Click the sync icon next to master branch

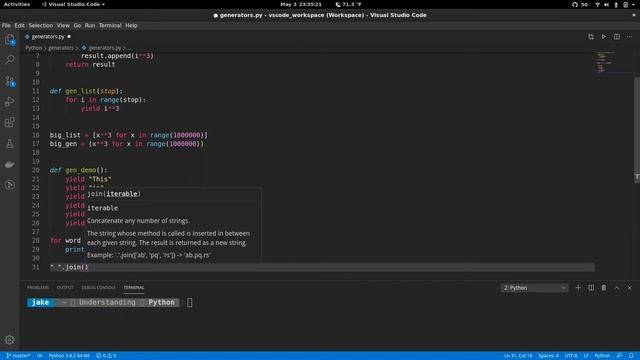tap(40, 356)
